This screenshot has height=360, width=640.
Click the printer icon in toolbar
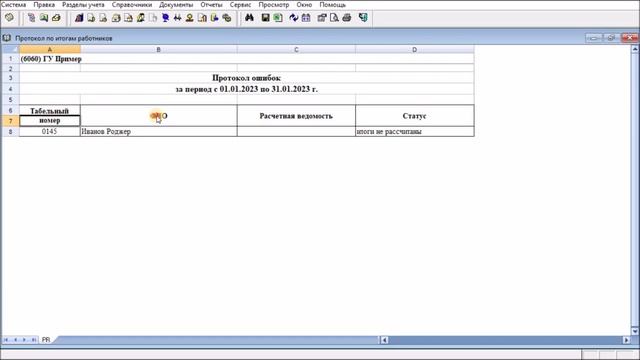coord(347,18)
